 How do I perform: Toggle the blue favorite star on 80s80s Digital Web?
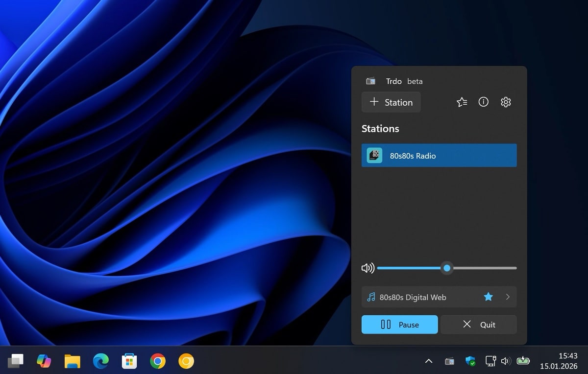488,297
